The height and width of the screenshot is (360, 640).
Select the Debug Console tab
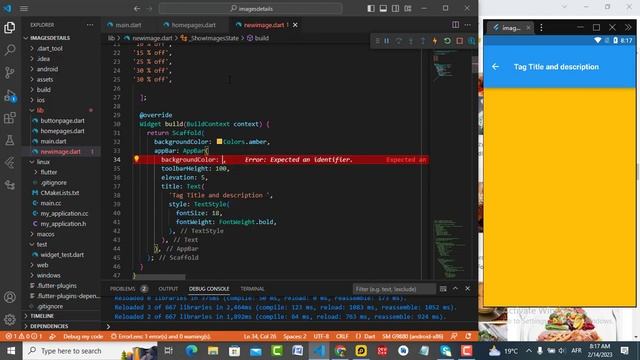pos(209,289)
